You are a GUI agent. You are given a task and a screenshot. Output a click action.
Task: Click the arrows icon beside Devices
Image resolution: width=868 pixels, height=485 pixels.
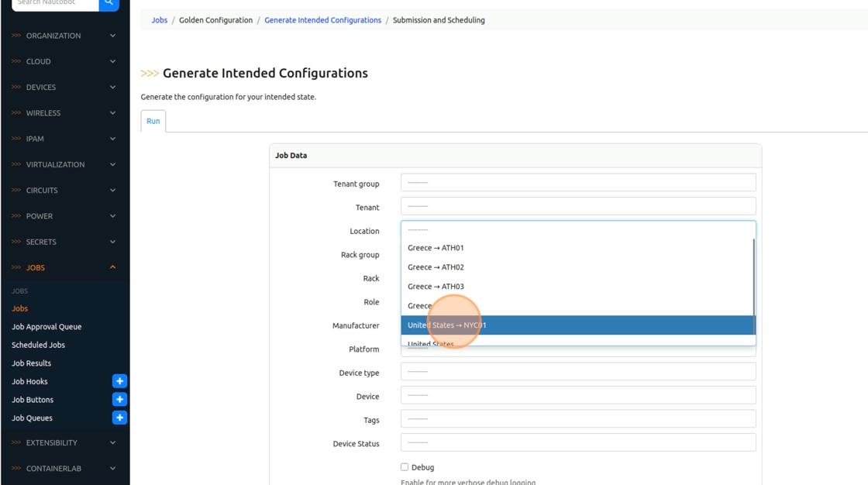tap(16, 88)
